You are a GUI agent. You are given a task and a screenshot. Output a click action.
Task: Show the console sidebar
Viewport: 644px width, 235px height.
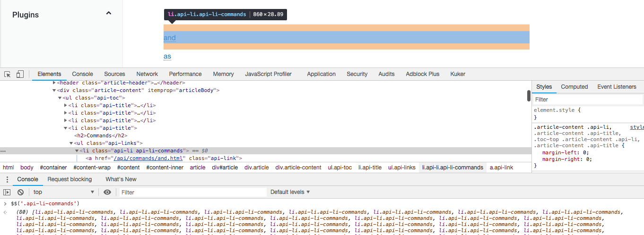pyautogui.click(x=7, y=192)
